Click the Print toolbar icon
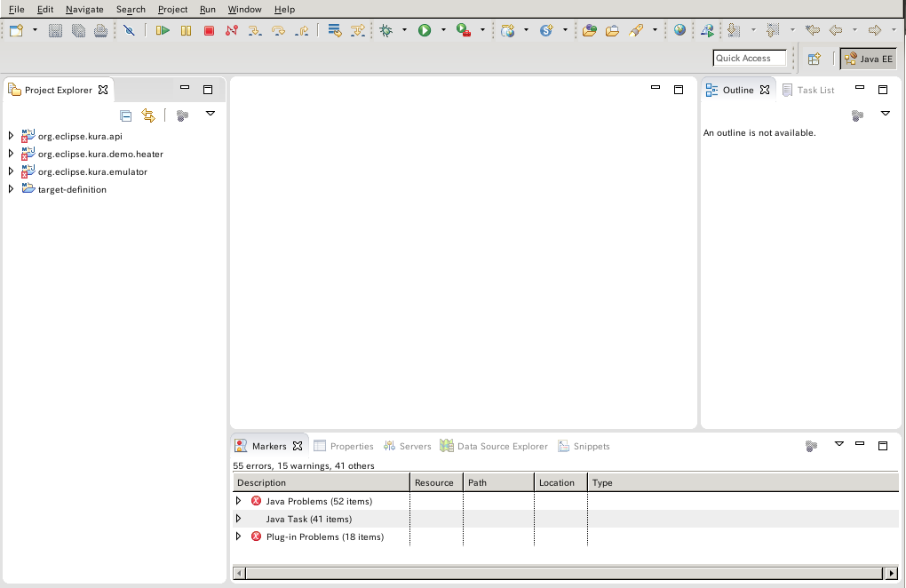The height and width of the screenshot is (588, 906). click(x=101, y=30)
